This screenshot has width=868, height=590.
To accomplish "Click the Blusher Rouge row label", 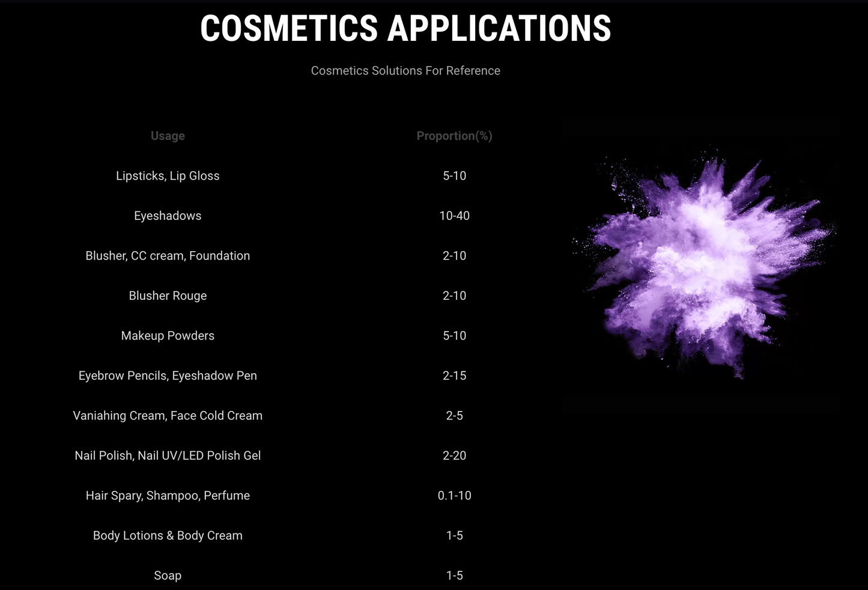I will pyautogui.click(x=168, y=296).
